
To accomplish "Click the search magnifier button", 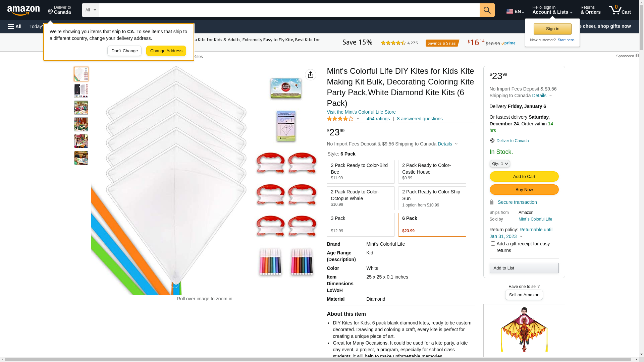I will tap(487, 10).
